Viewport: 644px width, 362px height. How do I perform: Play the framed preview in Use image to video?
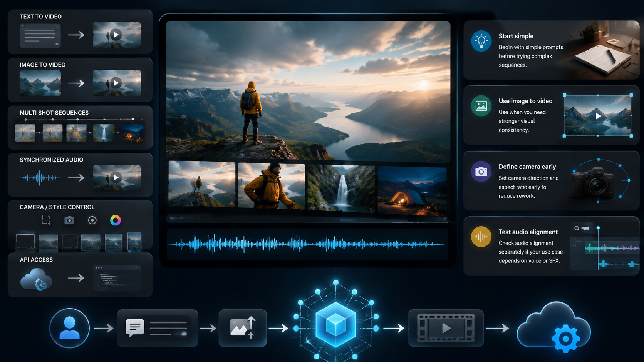tap(598, 116)
